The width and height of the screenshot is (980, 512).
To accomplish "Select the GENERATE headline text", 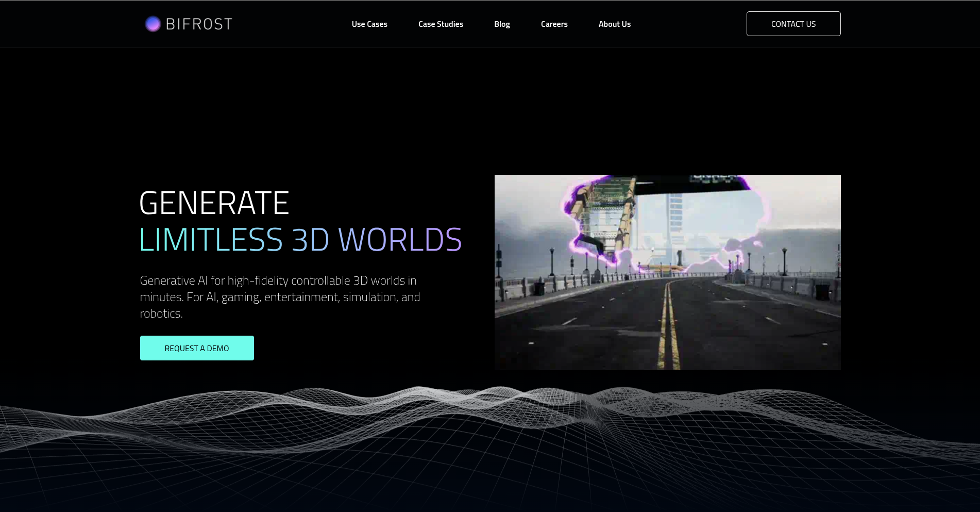I will click(214, 203).
